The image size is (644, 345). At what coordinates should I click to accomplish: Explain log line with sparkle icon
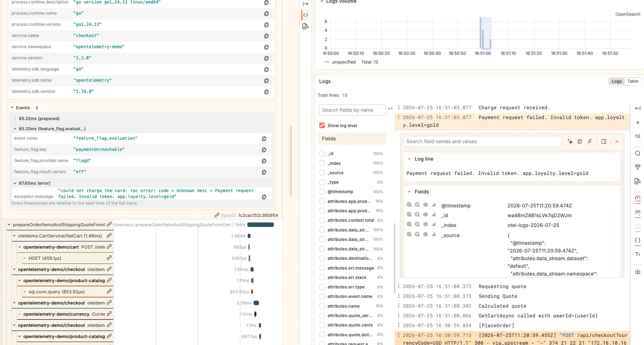[570, 141]
